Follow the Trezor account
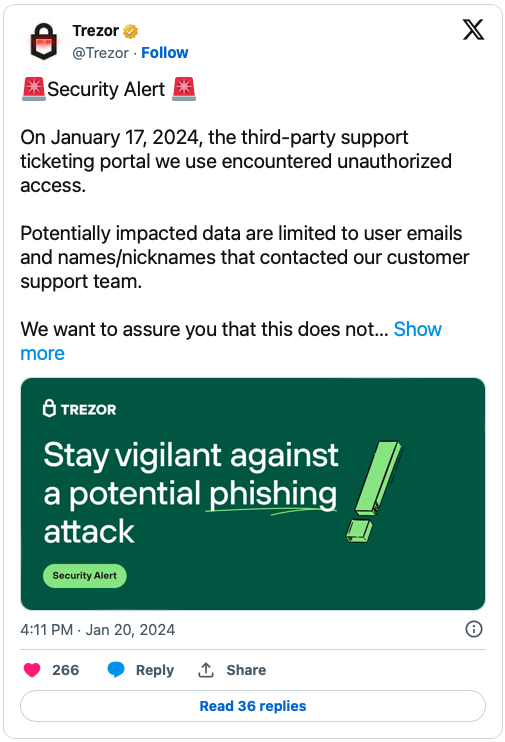Image resolution: width=505 pixels, height=742 pixels. [x=165, y=53]
